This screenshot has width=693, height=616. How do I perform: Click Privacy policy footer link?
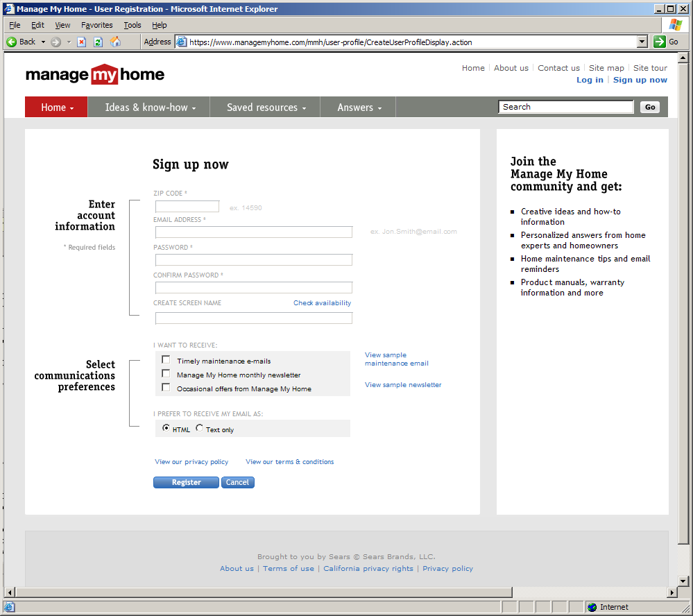447,568
